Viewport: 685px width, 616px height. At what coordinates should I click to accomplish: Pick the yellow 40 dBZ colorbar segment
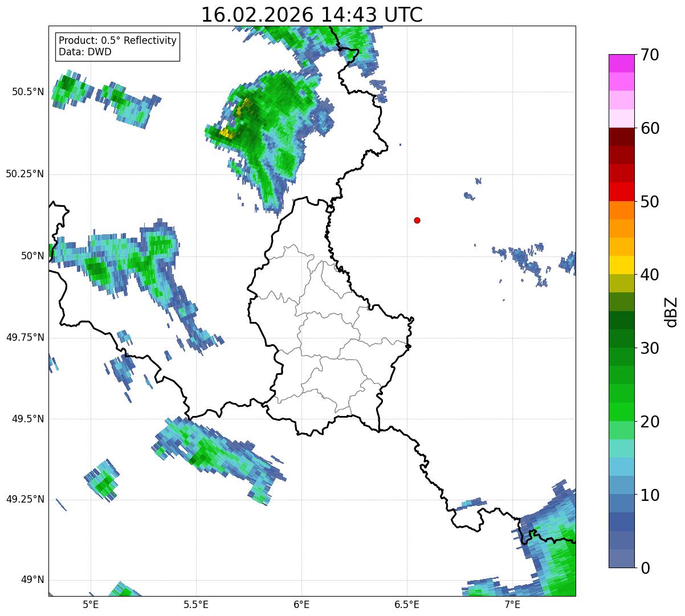coord(621,265)
